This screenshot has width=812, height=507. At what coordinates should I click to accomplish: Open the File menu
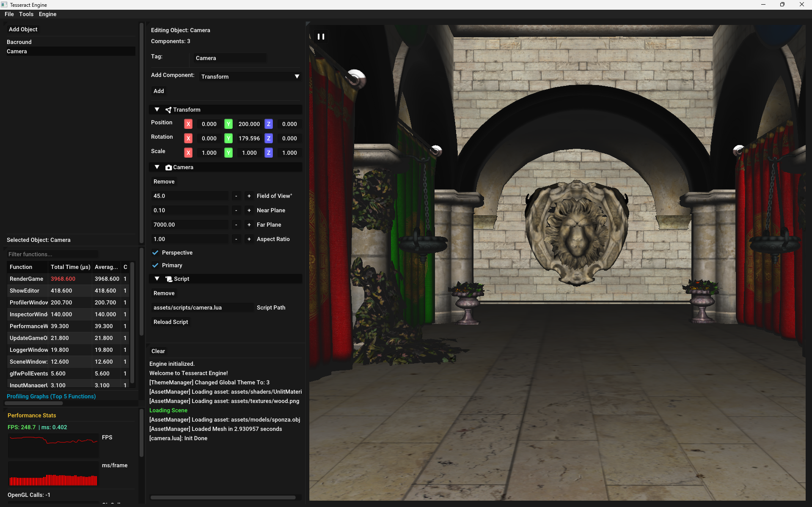pyautogui.click(x=9, y=14)
